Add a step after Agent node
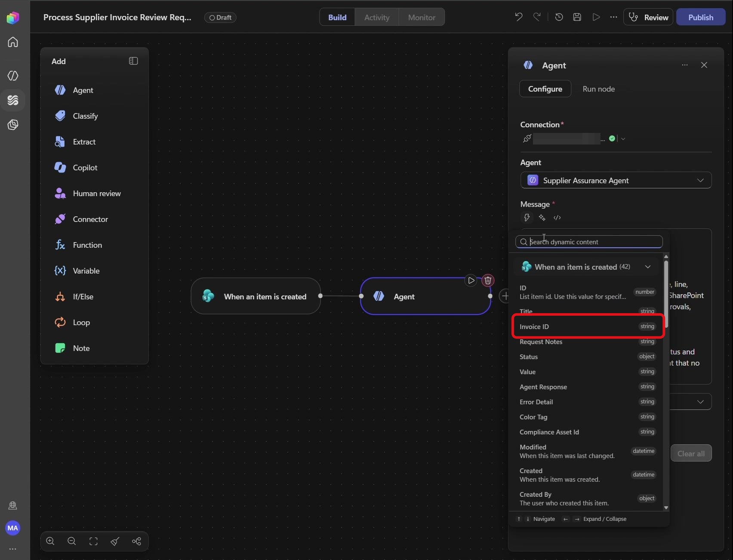This screenshot has width=733, height=560. click(505, 296)
